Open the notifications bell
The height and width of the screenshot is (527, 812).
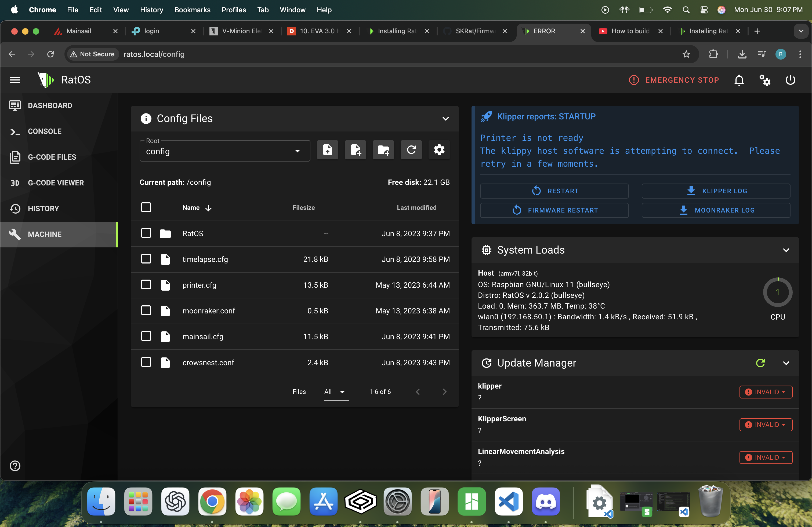point(739,80)
